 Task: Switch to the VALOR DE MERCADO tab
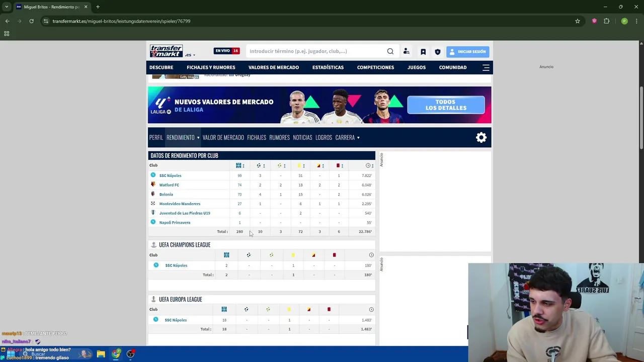223,138
